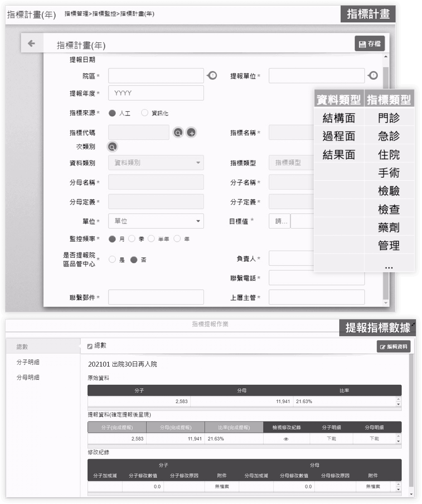The height and width of the screenshot is (504, 422).
Task: Click the info icon beside 院區 field
Action: click(212, 75)
